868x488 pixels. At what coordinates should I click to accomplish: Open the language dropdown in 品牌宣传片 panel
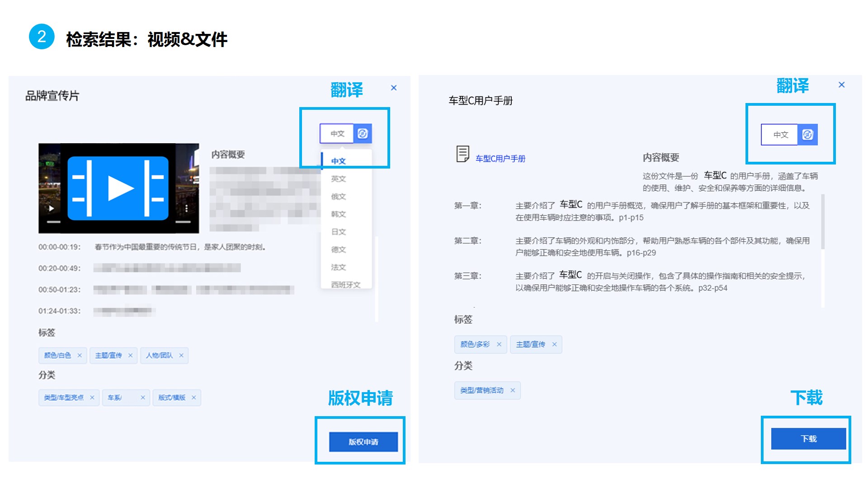click(x=337, y=134)
